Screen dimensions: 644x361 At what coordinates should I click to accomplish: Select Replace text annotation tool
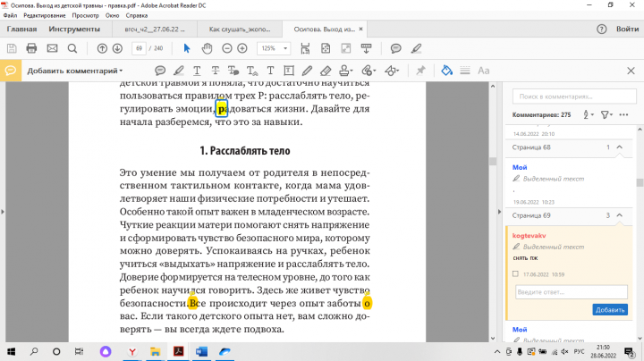coord(233,71)
